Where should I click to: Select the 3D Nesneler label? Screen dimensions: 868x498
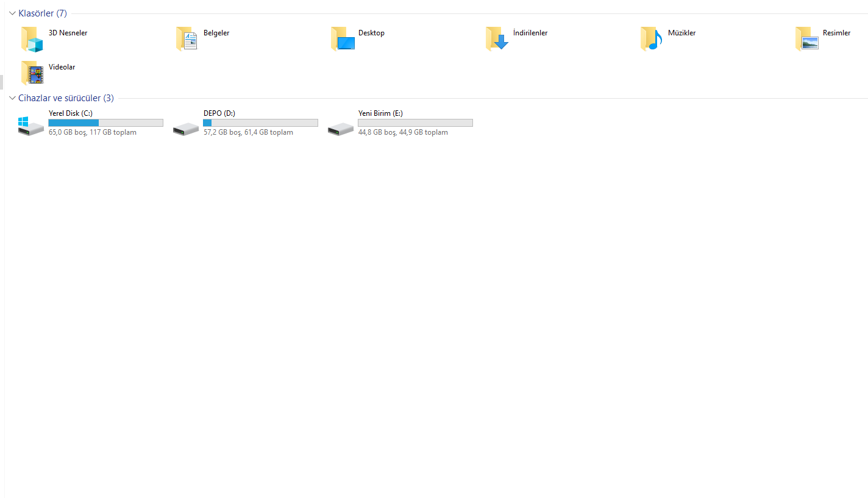(68, 33)
